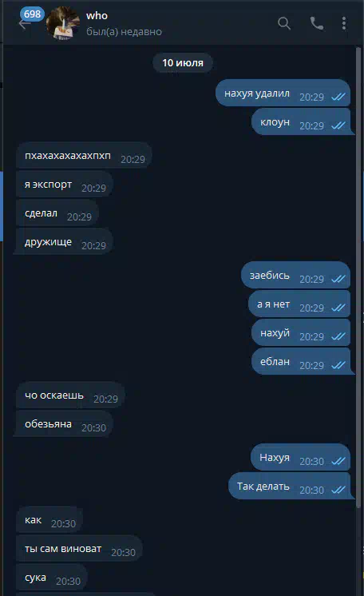
Task: Select the message чо оскаешь
Action: coord(71,395)
